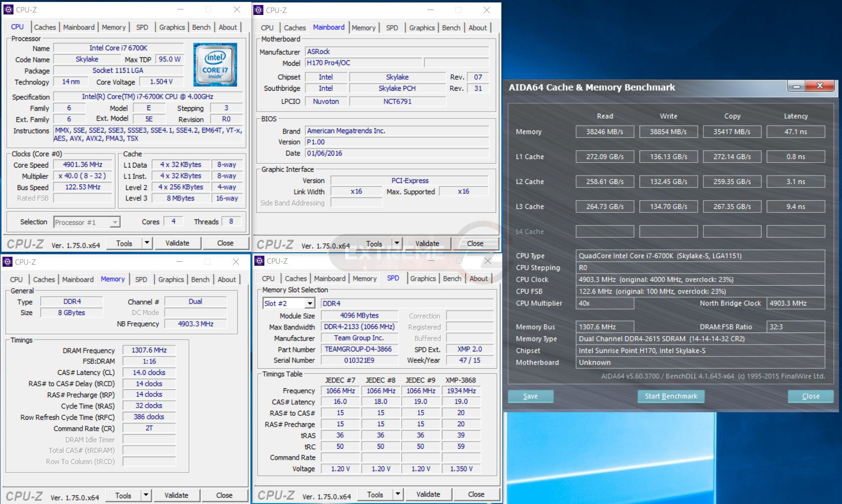Click the Close button in the AIDA64 benchmark window
This screenshot has width=842, height=504.
pyautogui.click(x=811, y=396)
